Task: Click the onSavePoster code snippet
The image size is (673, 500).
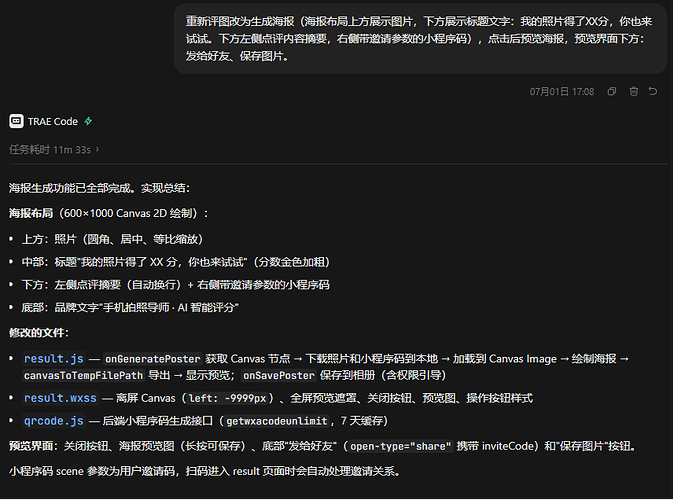Action: coord(279,376)
